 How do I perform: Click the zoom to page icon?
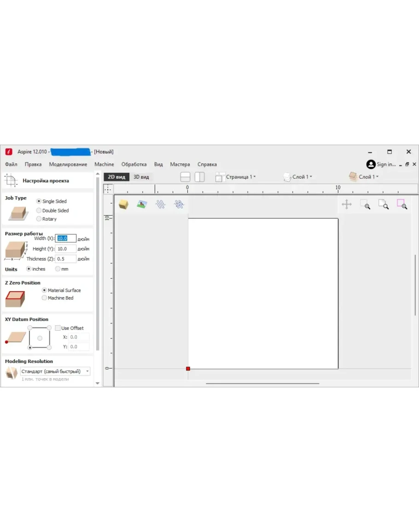click(383, 205)
